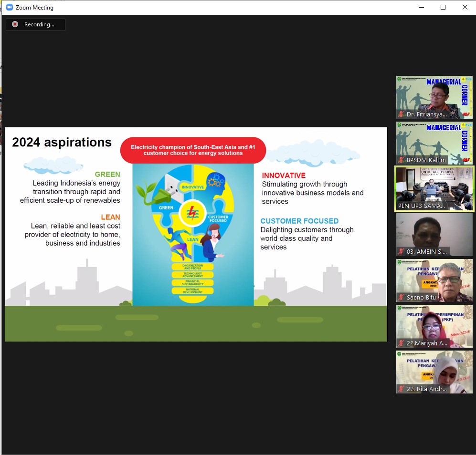
Task: Click muted mic icon on 27. Rita tile
Action: pos(402,389)
